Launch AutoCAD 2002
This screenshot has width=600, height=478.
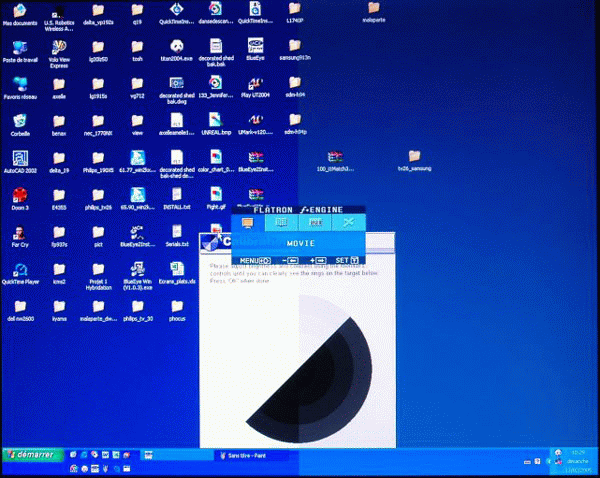pos(20,162)
